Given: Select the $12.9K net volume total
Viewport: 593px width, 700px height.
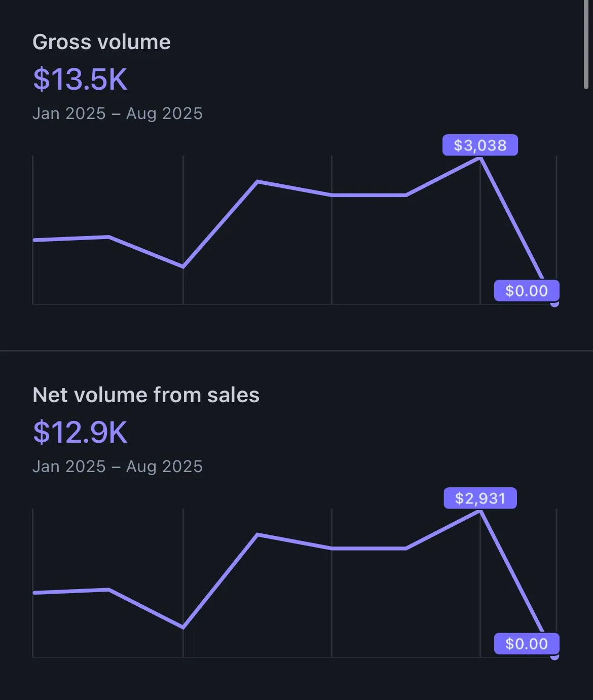Looking at the screenshot, I should (x=80, y=432).
